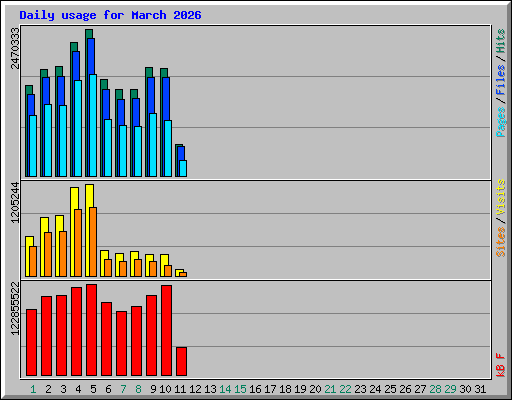Image resolution: width=512 pixels, height=400 pixels.
Task: Select day 16 on the x-axis
Action: click(255, 389)
